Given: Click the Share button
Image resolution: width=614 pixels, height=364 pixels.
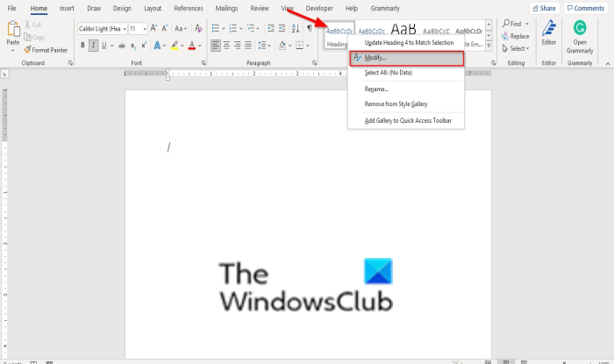Looking at the screenshot, I should [x=545, y=8].
